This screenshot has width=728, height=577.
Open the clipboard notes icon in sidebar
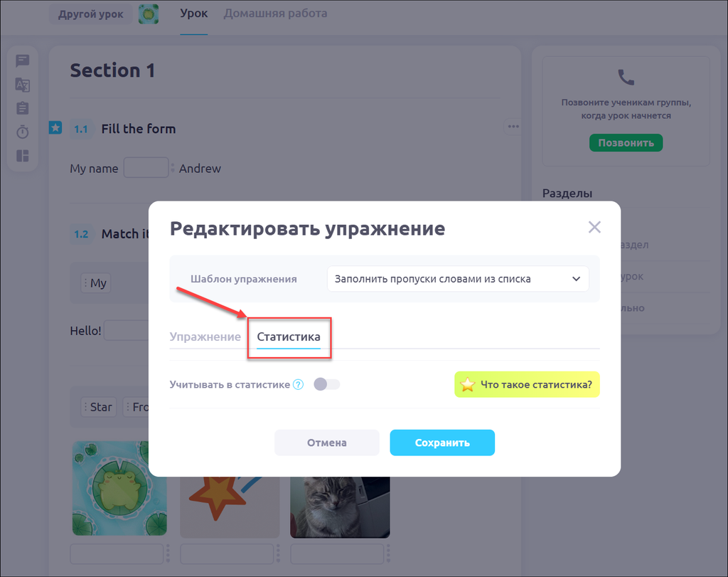[x=22, y=108]
